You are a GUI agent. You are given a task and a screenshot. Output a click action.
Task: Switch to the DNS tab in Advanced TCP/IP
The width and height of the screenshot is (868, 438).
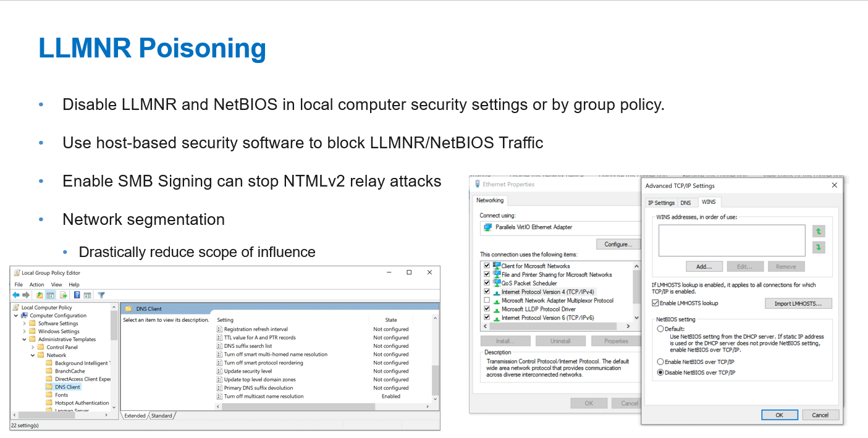pyautogui.click(x=686, y=203)
